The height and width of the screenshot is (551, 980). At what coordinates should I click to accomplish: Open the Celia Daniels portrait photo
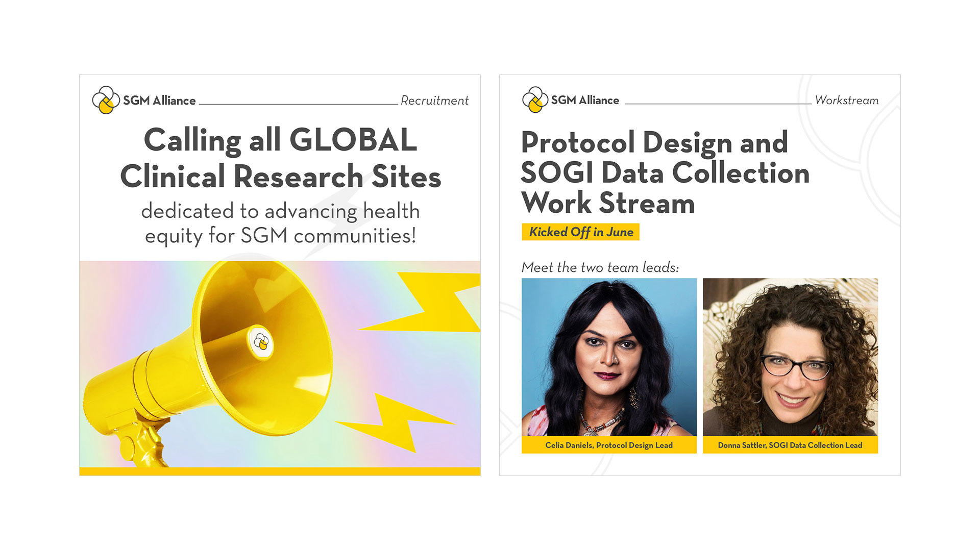[x=609, y=357]
